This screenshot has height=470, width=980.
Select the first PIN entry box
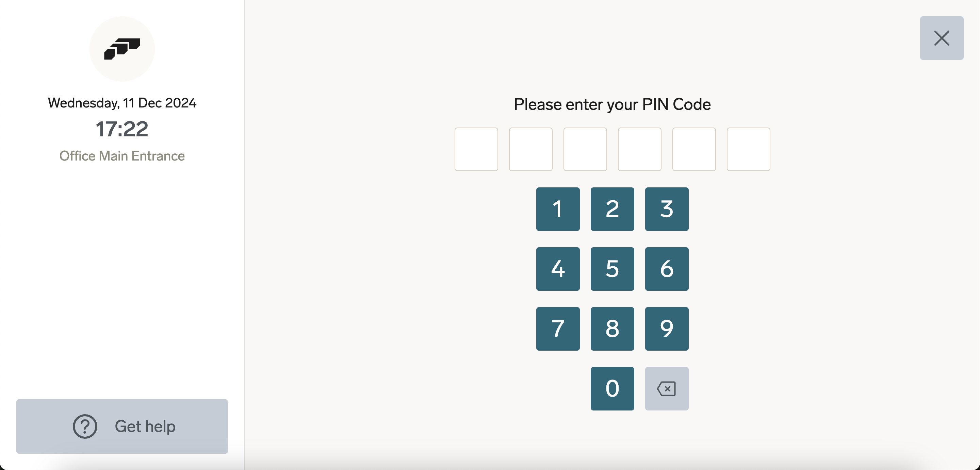tap(476, 149)
